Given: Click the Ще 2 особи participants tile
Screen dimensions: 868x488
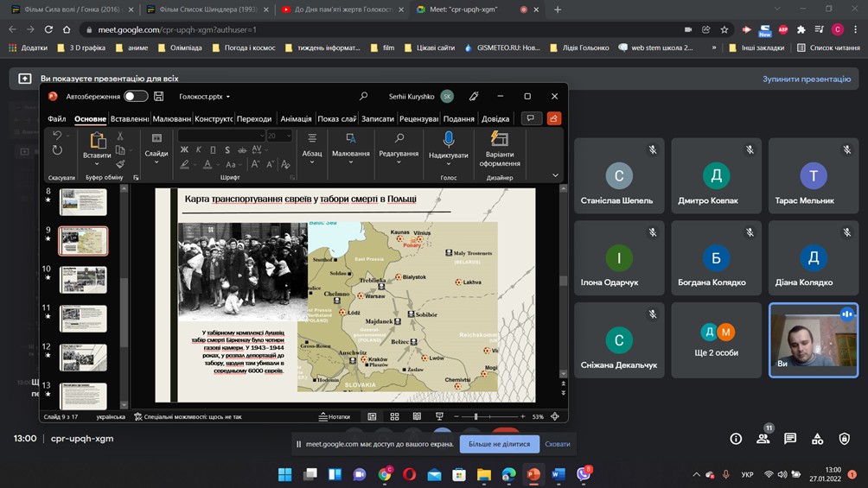Looking at the screenshot, I should (717, 340).
